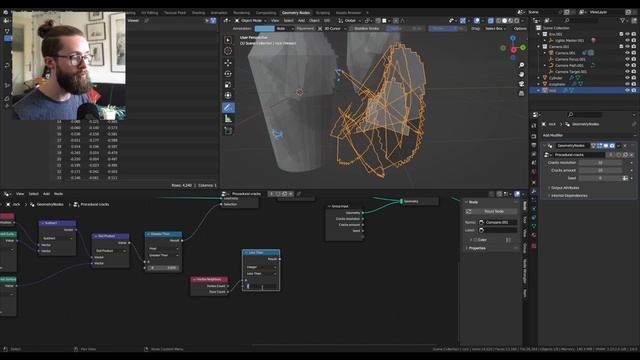Click the Greater Than node threshold value field
This screenshot has height=360, width=640.
tap(163, 268)
